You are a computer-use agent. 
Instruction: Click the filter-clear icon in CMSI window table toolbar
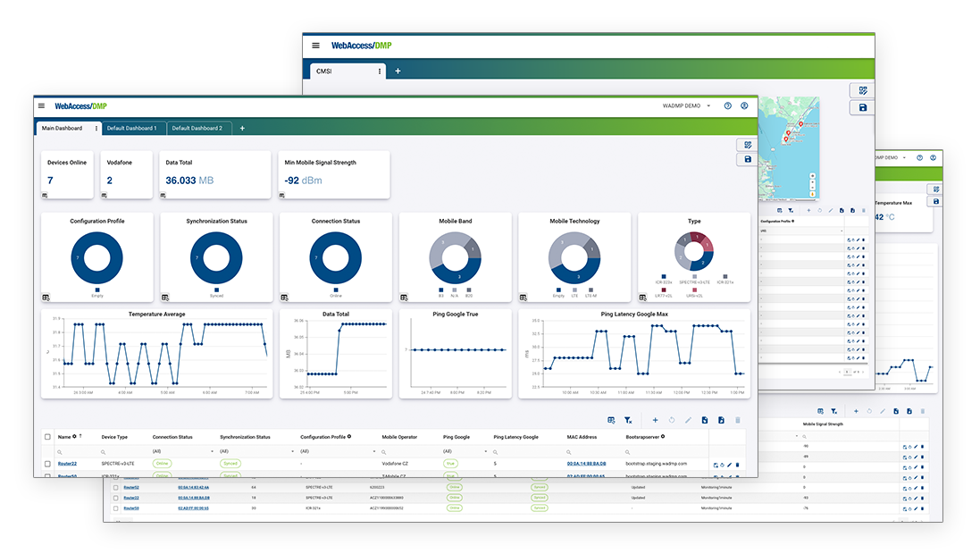click(791, 210)
